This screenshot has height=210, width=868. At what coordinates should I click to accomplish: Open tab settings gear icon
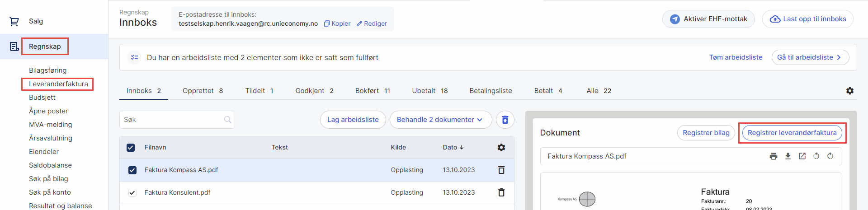point(849,91)
